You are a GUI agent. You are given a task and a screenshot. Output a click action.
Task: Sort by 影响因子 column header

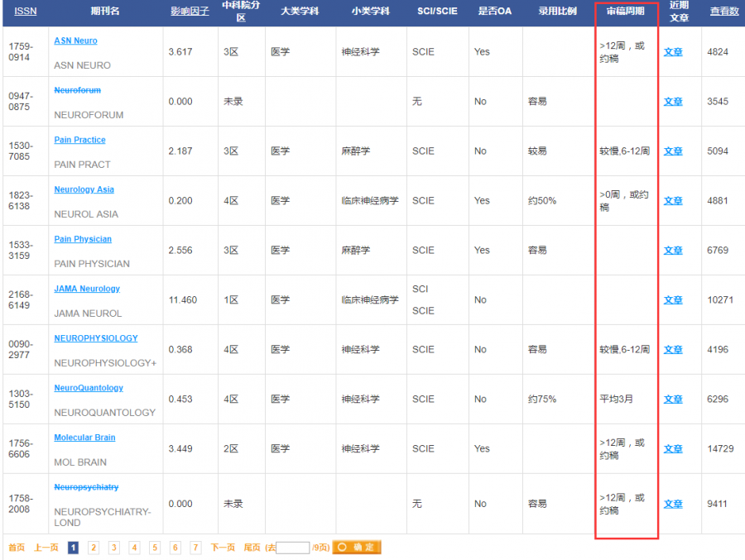tap(190, 12)
